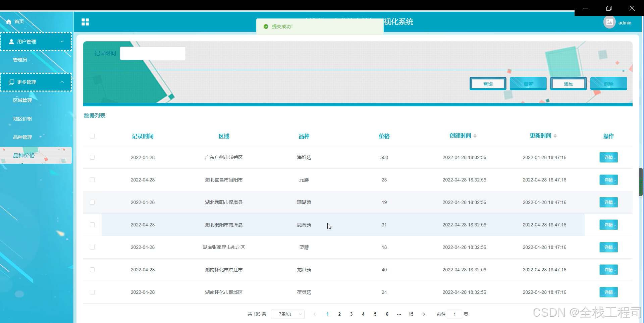Click the 删除 button
The width and height of the screenshot is (644, 323).
pyautogui.click(x=609, y=84)
